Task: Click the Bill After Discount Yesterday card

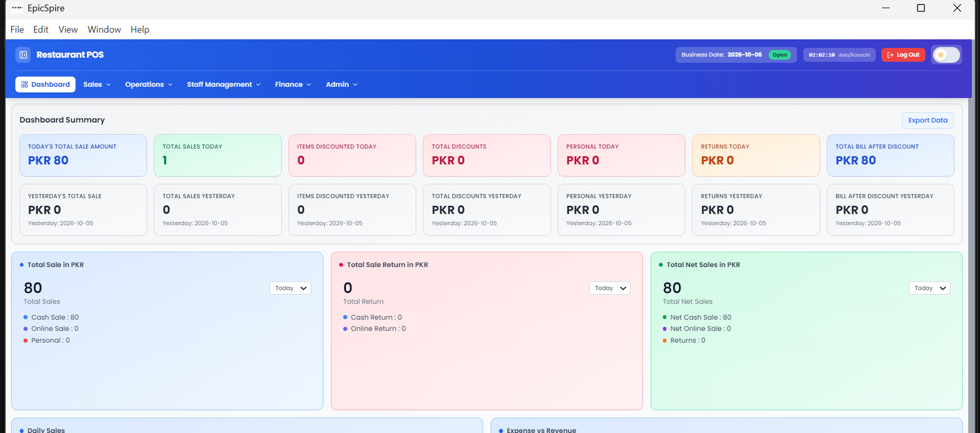Action: point(891,209)
